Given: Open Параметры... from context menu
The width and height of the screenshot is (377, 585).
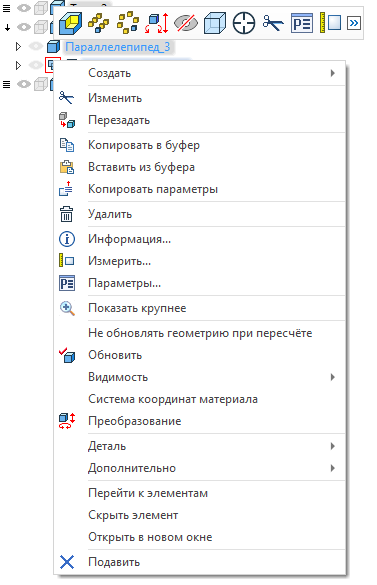Looking at the screenshot, I should click(200, 283).
